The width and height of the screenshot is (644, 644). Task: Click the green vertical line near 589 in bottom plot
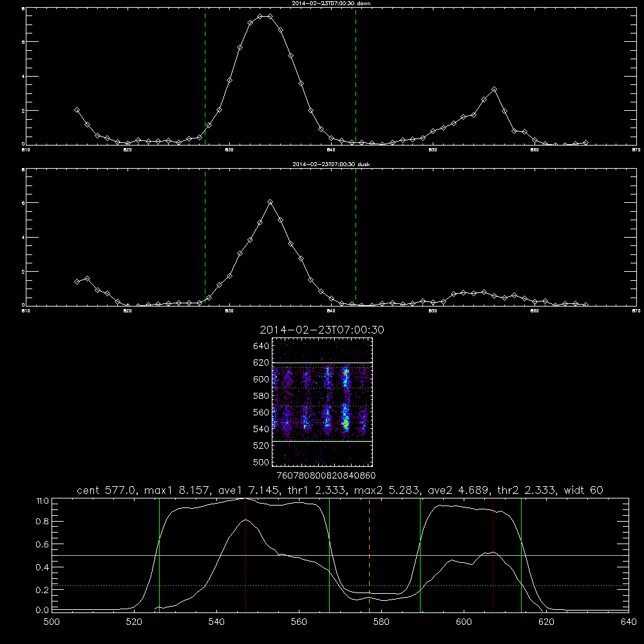point(420,554)
